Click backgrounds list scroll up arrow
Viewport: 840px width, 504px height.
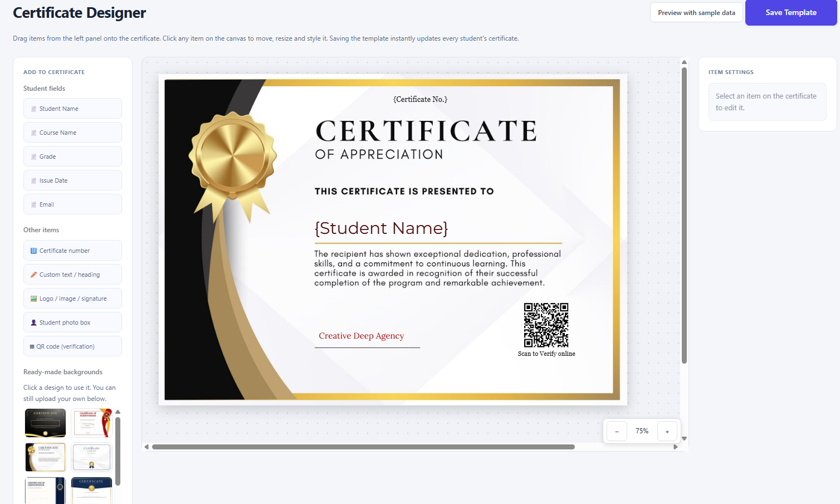[118, 412]
